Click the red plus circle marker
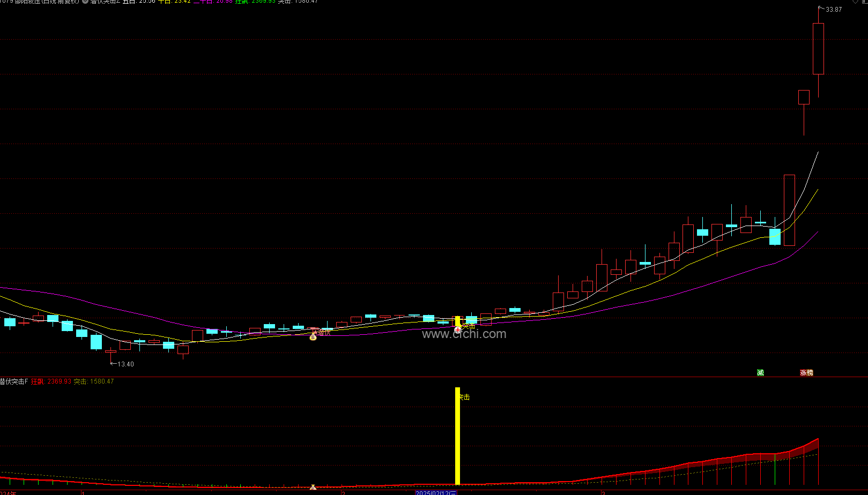Image resolution: width=868 pixels, height=495 pixels. tap(458, 330)
